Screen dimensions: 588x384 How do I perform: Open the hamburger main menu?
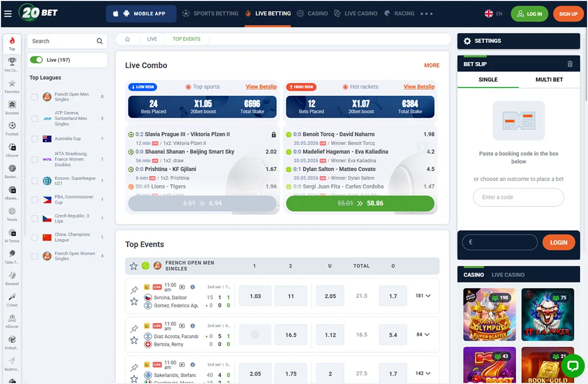coord(8,14)
